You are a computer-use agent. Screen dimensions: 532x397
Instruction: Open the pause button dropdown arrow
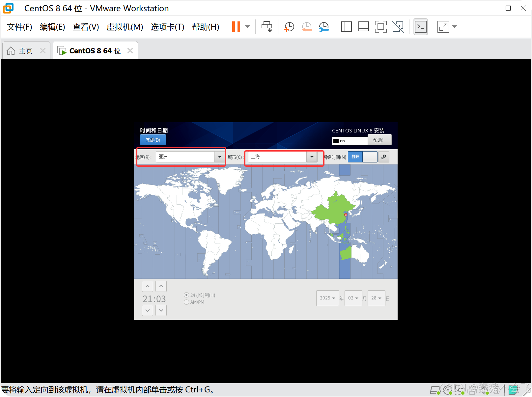tap(247, 27)
